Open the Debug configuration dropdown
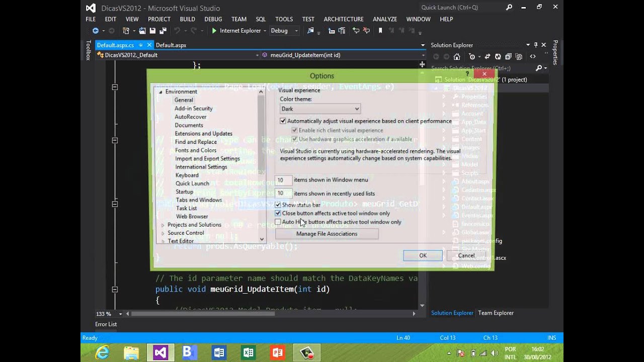 (x=284, y=31)
